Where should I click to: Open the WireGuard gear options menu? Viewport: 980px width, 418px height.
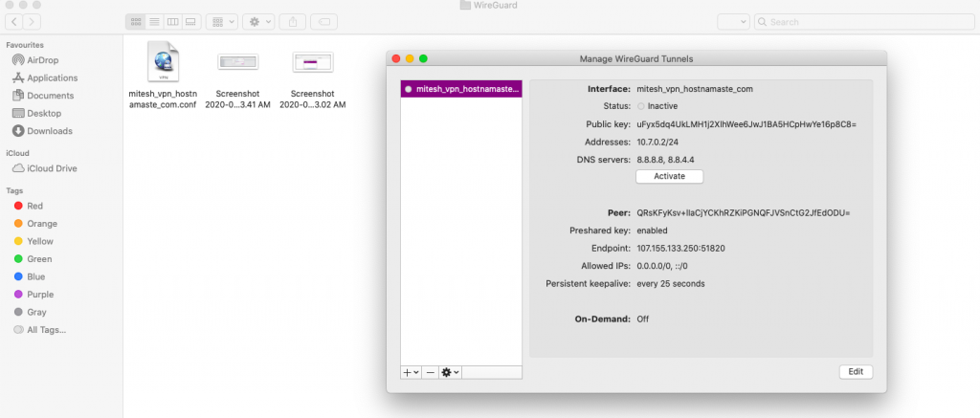coord(450,372)
